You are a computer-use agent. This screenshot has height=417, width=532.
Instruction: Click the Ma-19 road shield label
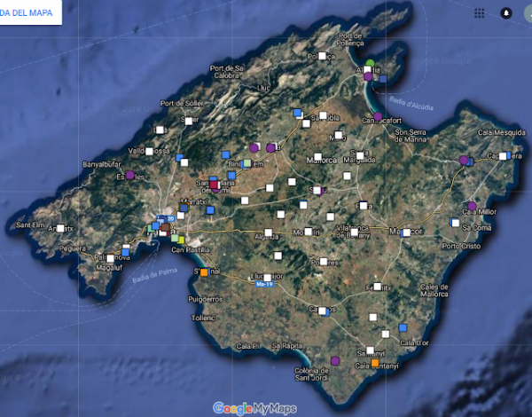coord(262,285)
